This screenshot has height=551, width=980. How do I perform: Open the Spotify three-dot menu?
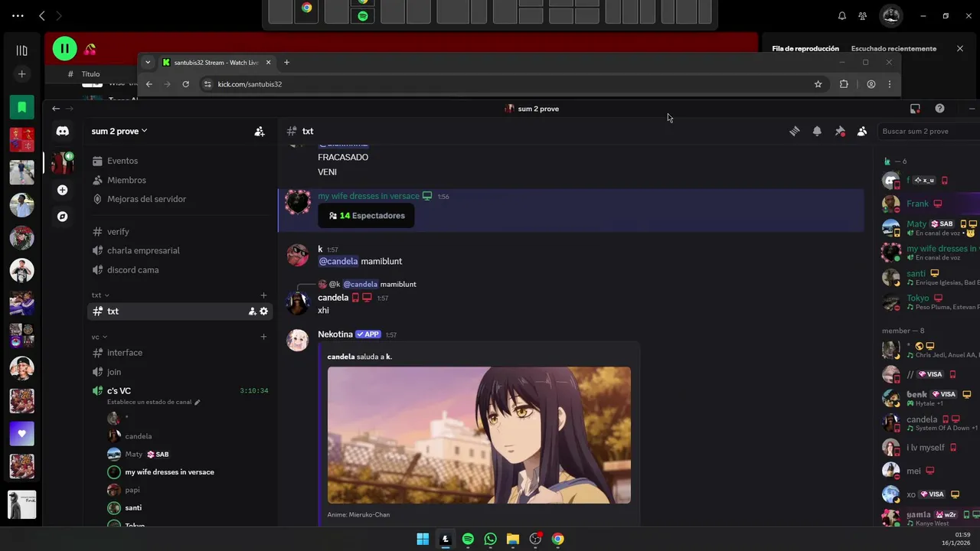[x=18, y=15]
